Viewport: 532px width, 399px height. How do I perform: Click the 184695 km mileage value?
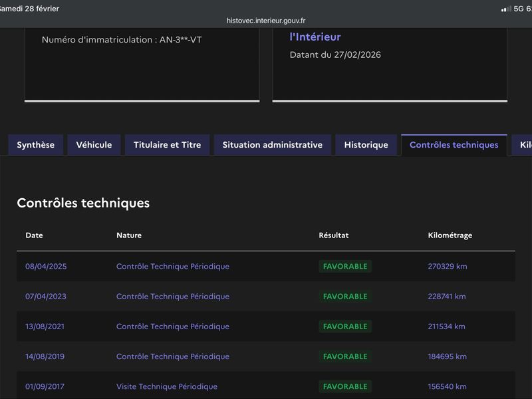[x=447, y=356]
